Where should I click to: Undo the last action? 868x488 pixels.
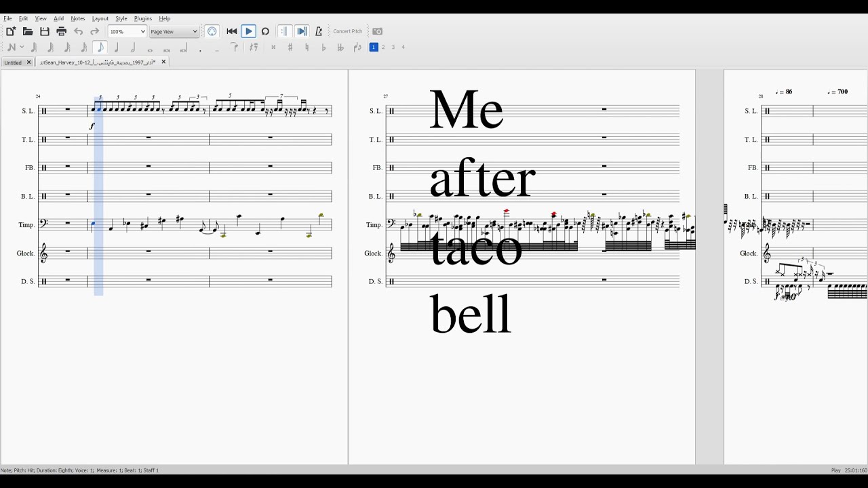click(x=78, y=31)
